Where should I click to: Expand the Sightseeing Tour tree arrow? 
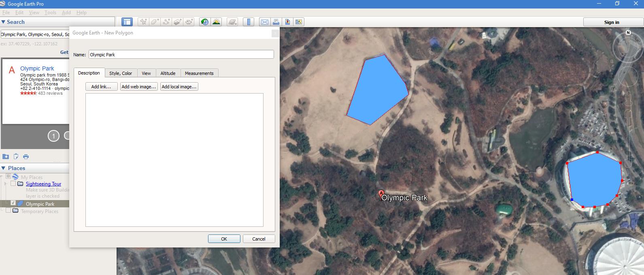coord(6,184)
